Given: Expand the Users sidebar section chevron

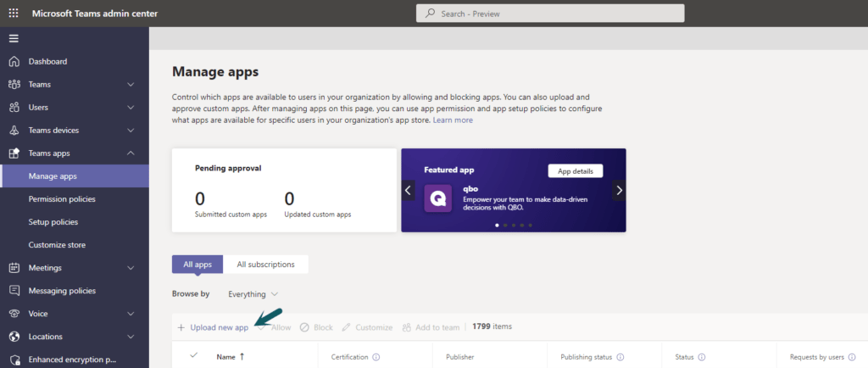Looking at the screenshot, I should pos(131,108).
